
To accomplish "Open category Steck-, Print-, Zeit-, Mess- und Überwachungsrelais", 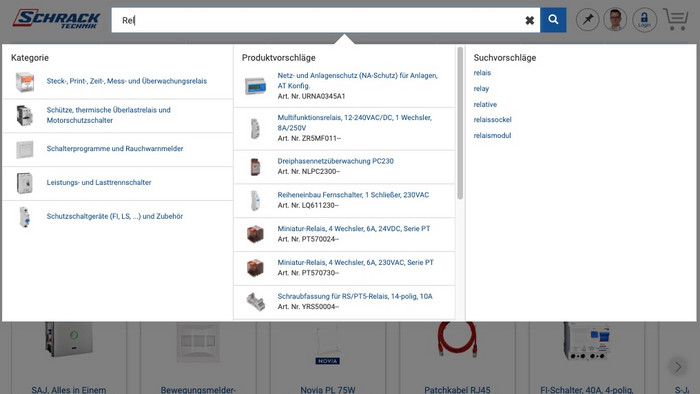I will pos(127,81).
